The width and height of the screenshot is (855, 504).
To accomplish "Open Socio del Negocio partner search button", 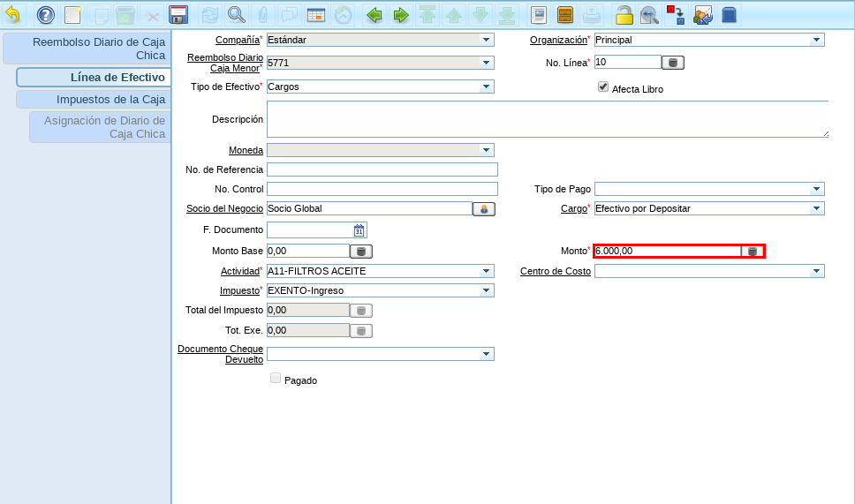I will (484, 208).
